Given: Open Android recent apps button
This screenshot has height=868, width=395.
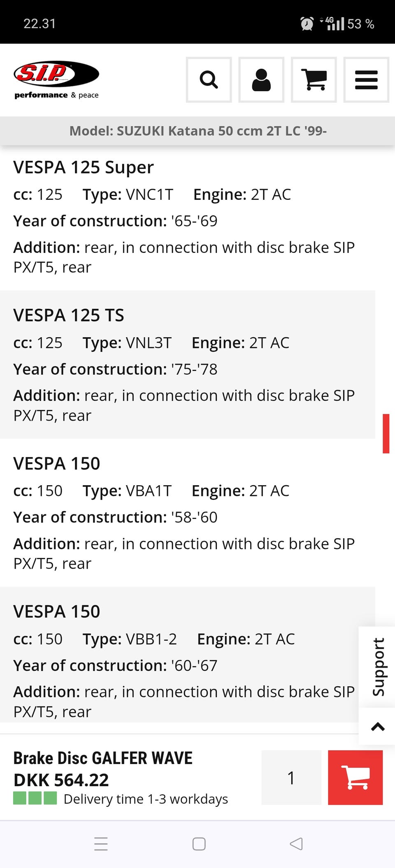Looking at the screenshot, I should pyautogui.click(x=101, y=844).
